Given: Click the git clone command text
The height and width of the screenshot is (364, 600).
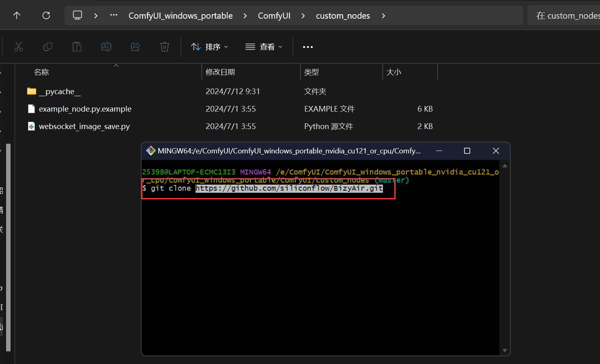Looking at the screenshot, I should pos(171,188).
